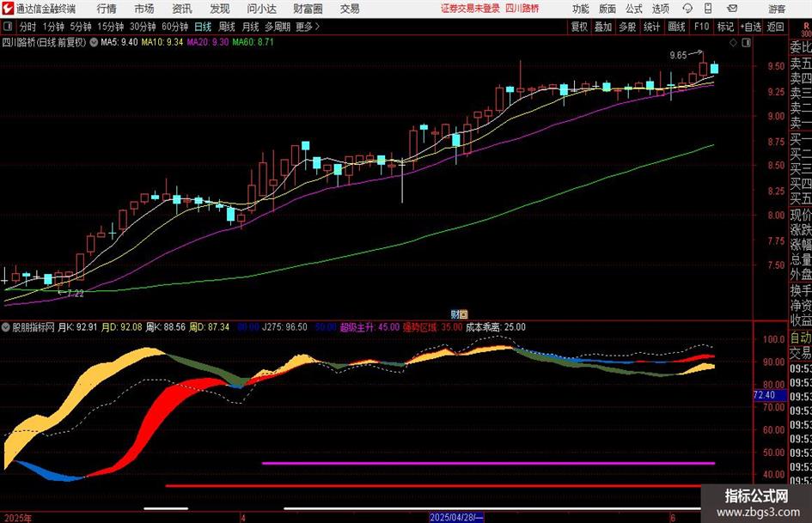Open the 功能 menu
The width and height of the screenshot is (812, 523).
coord(581,9)
